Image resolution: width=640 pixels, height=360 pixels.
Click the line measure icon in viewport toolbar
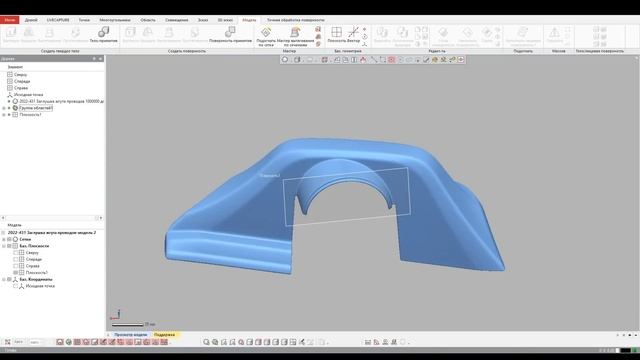pos(373,60)
